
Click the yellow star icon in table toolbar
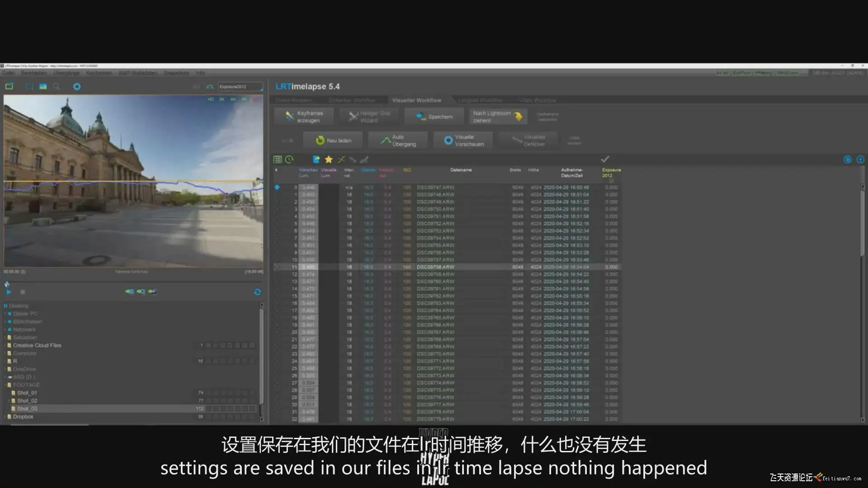329,159
